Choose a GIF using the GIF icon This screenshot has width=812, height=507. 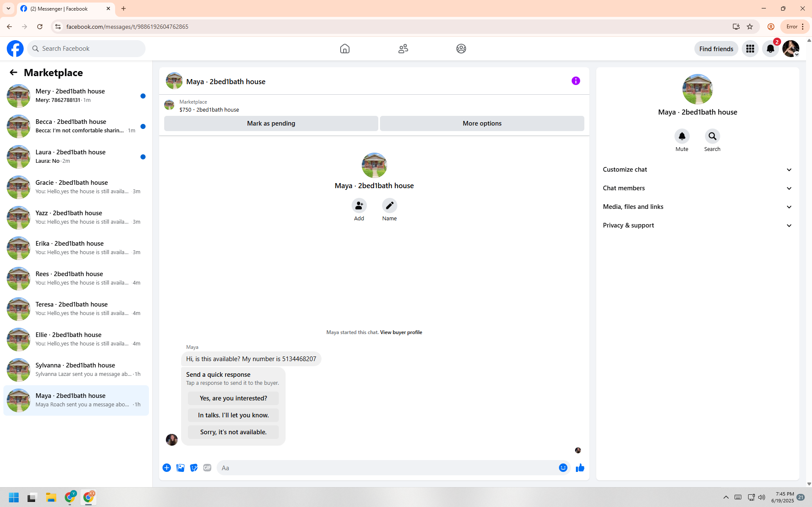pyautogui.click(x=207, y=468)
